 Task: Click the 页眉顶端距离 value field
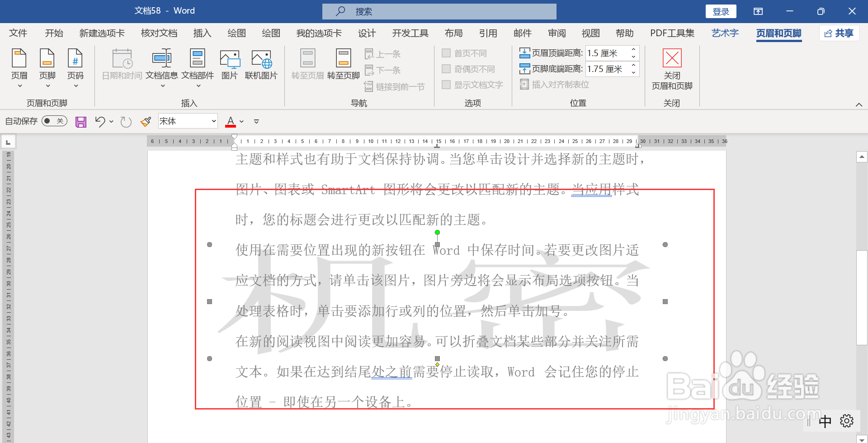[x=608, y=53]
